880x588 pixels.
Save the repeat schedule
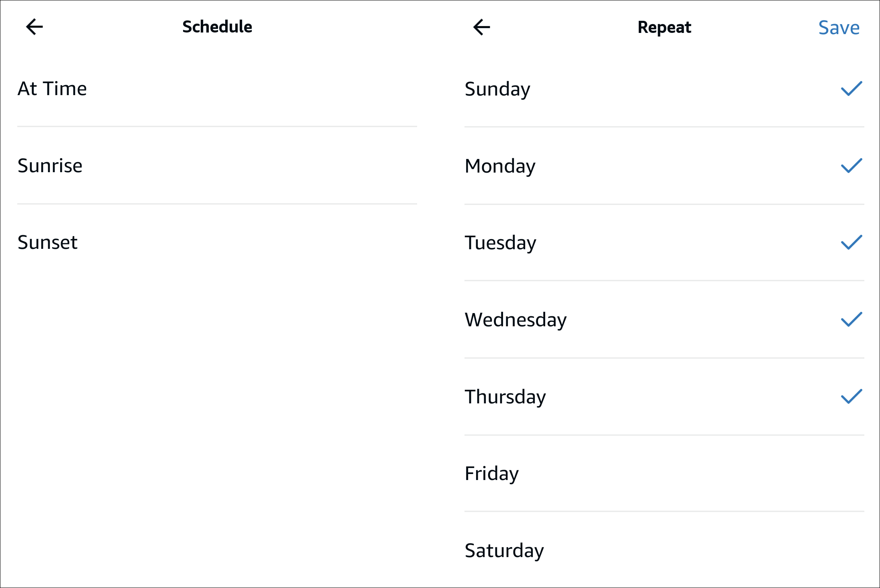839,27
